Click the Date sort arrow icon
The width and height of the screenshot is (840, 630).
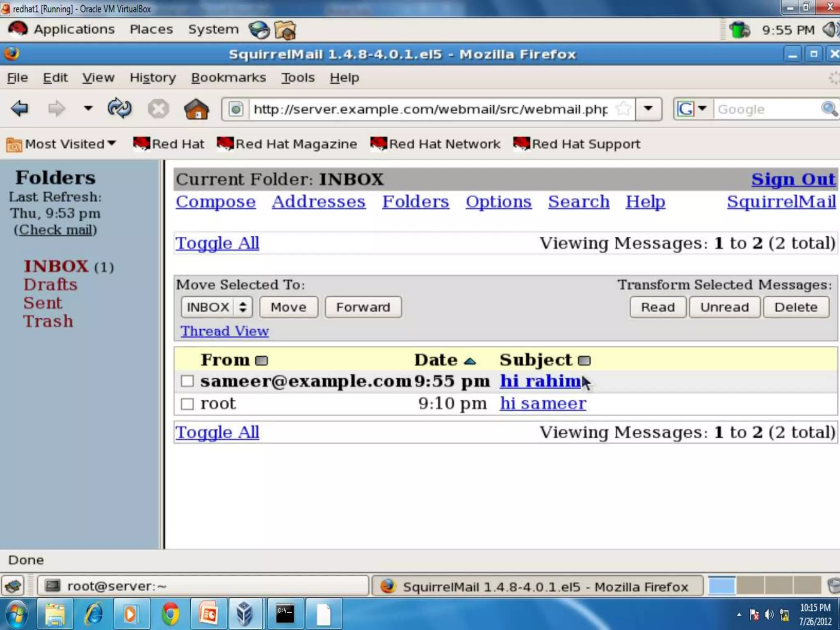pyautogui.click(x=470, y=361)
